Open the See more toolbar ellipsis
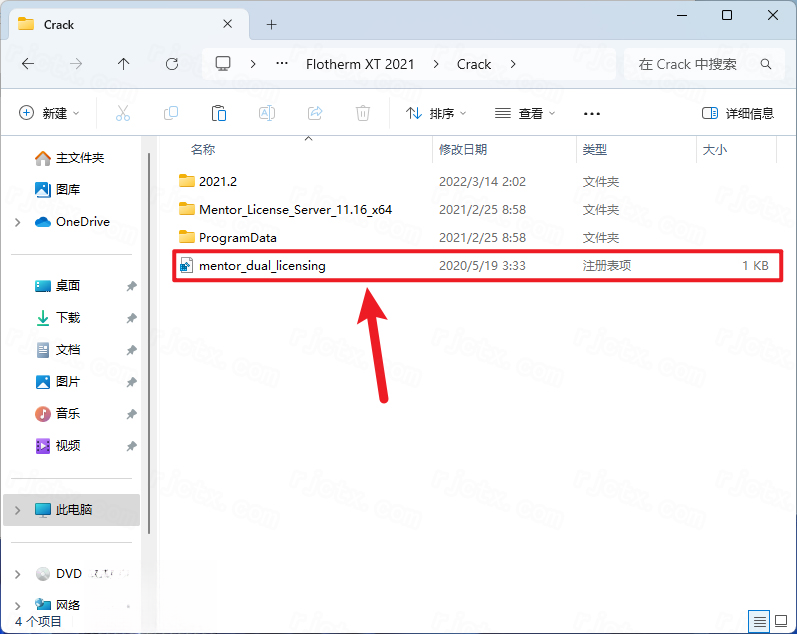Image resolution: width=797 pixels, height=634 pixels. 592,113
